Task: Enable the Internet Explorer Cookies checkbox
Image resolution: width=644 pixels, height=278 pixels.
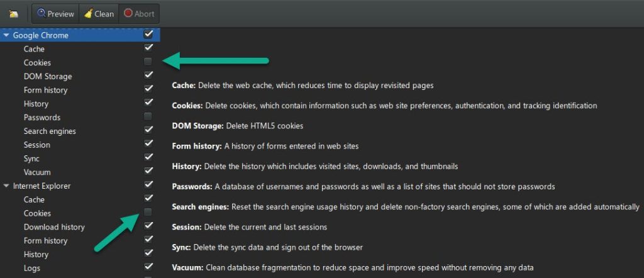Action: [148, 213]
